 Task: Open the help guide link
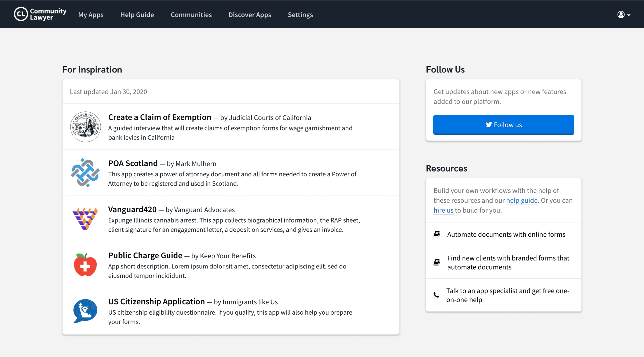tap(522, 200)
